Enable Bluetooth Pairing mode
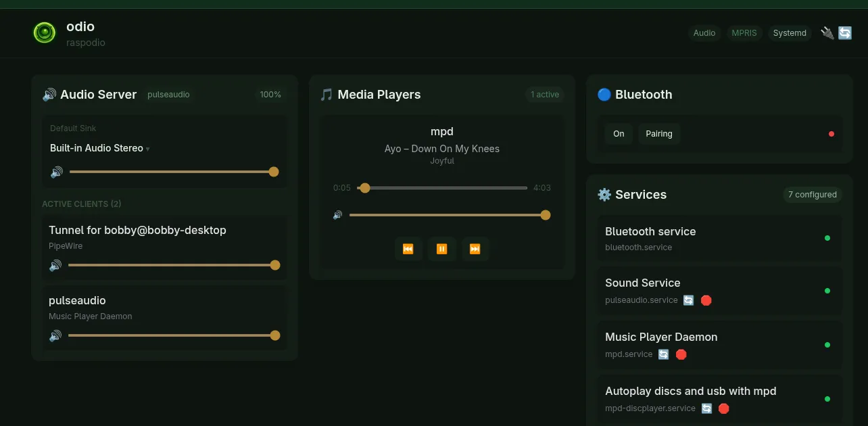The height and width of the screenshot is (426, 868). (659, 133)
